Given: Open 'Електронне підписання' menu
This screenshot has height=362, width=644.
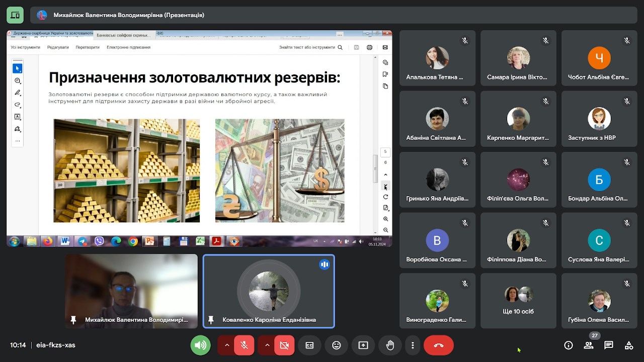Looking at the screenshot, I should click(x=128, y=47).
